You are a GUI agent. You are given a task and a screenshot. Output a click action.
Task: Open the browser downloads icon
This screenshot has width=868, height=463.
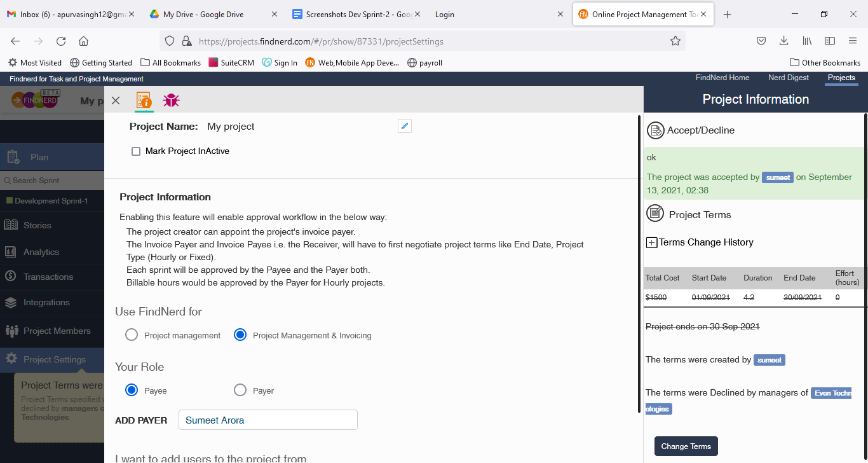784,41
